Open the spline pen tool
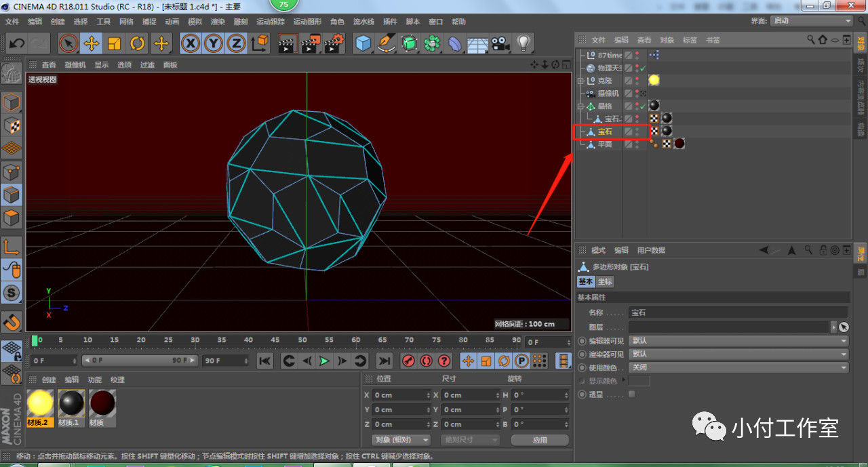868x467 pixels. tap(387, 44)
